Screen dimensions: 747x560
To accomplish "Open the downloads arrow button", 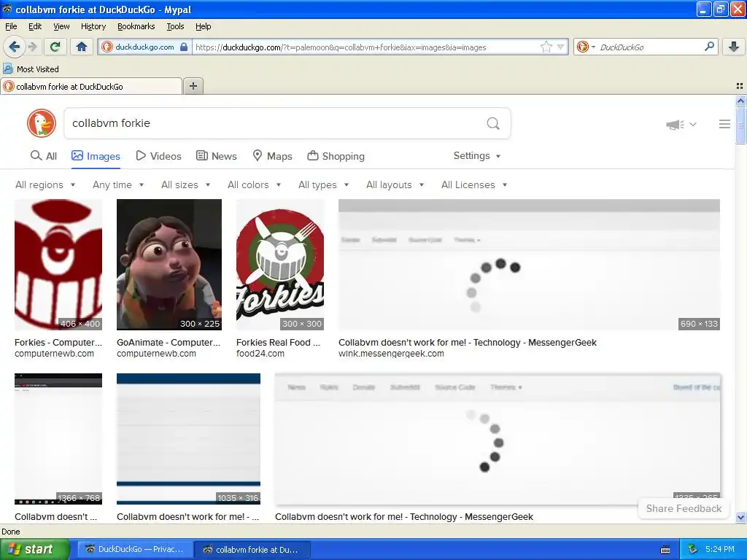I will point(734,47).
